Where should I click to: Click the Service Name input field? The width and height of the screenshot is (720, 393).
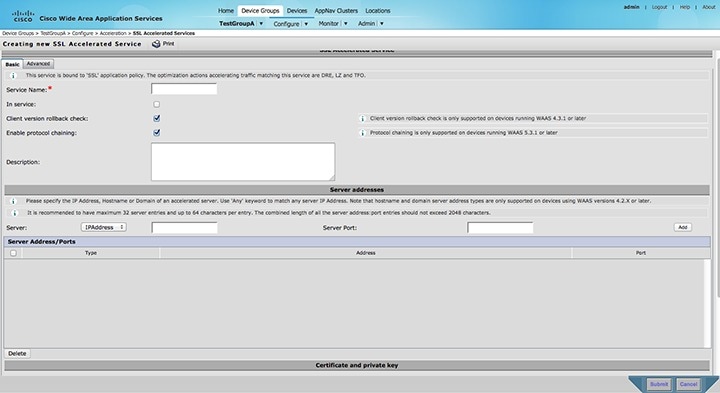coord(184,89)
